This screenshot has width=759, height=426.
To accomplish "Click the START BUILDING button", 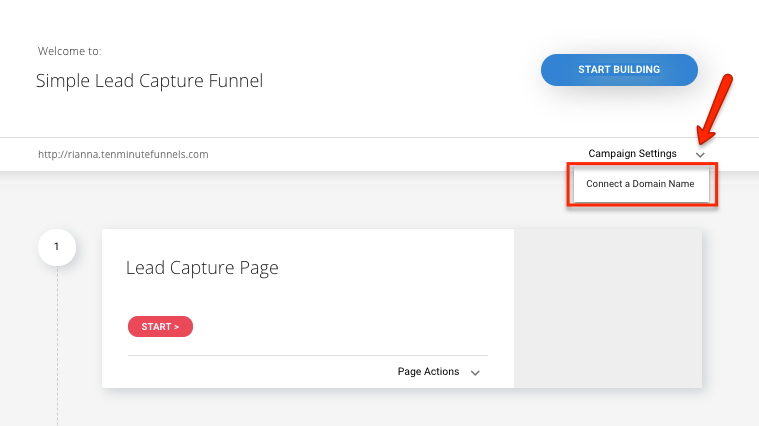I will (619, 70).
